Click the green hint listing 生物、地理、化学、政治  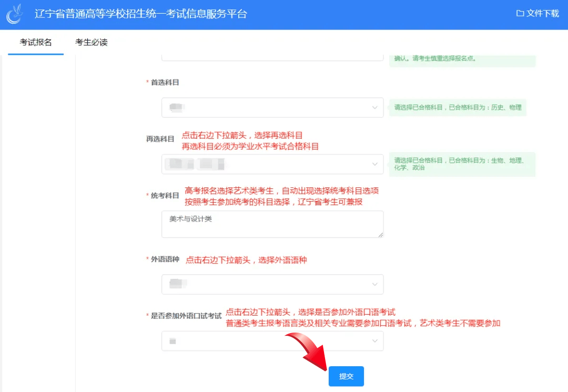click(462, 164)
